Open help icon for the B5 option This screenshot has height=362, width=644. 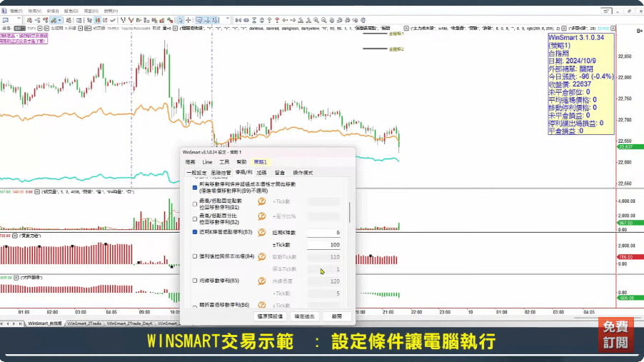(261, 281)
